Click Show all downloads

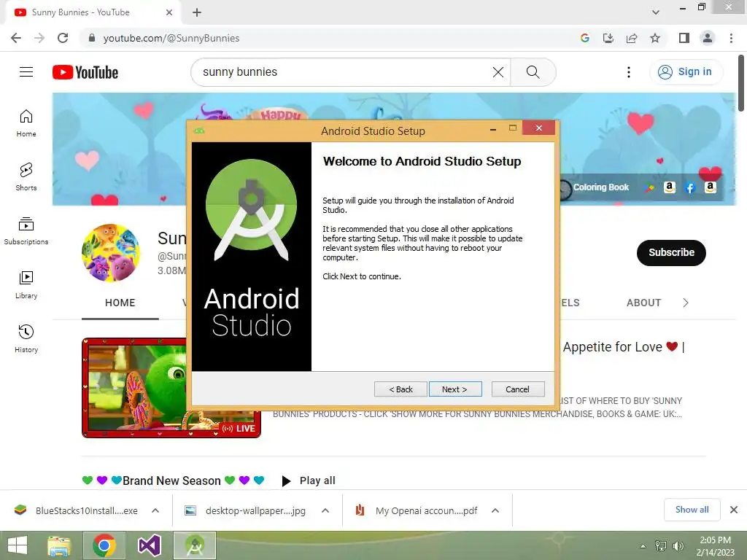coord(692,510)
